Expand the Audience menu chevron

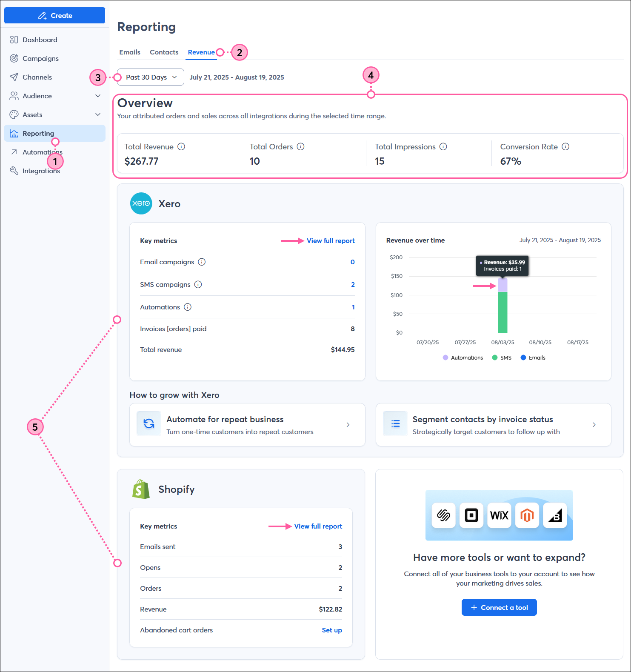(x=98, y=96)
